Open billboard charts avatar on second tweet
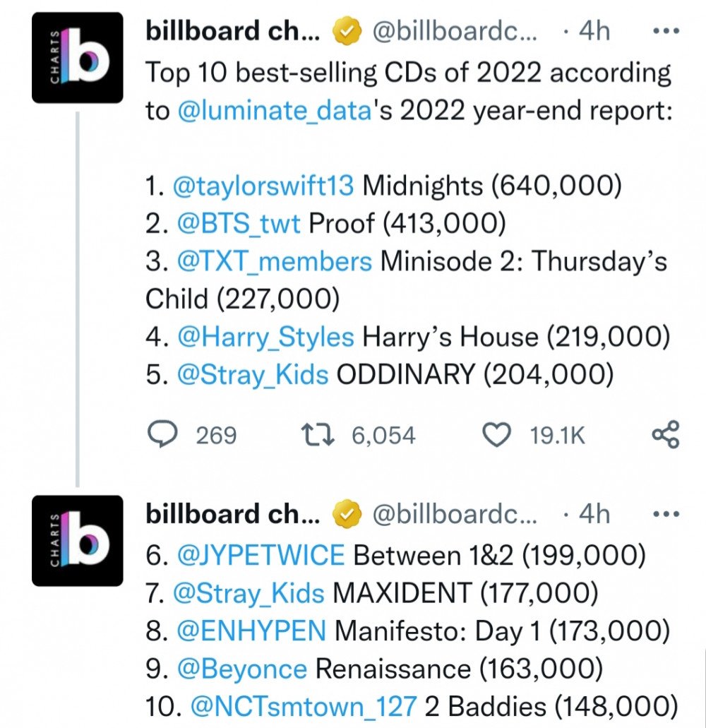The image size is (706, 728). pos(78,540)
